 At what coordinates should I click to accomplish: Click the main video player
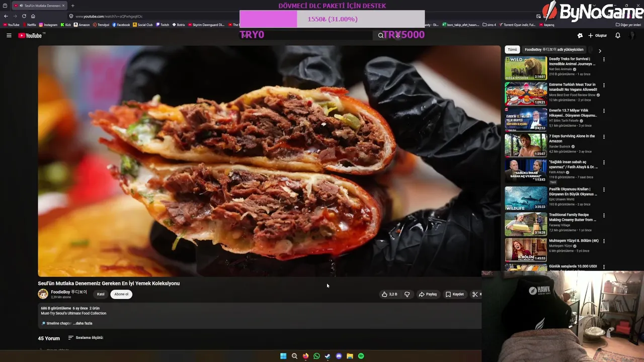[269, 161]
